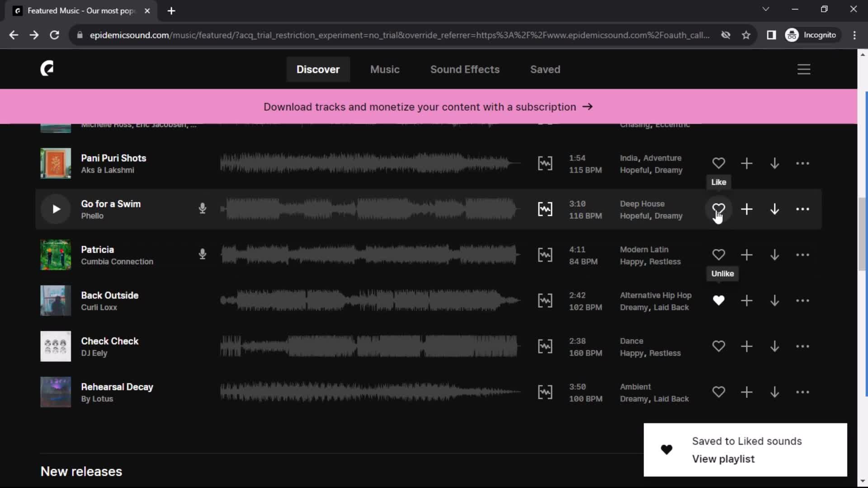Like the Go for a Swim track
Image resolution: width=868 pixels, height=488 pixels.
click(718, 209)
